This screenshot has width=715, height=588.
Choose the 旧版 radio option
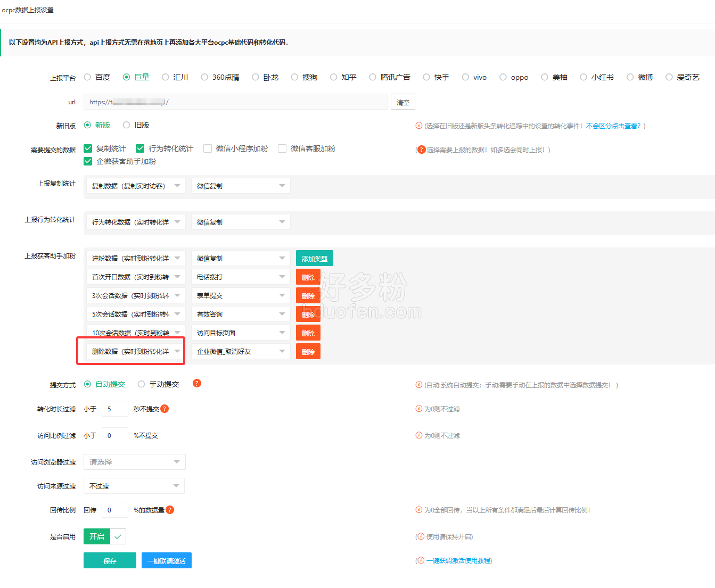(127, 125)
